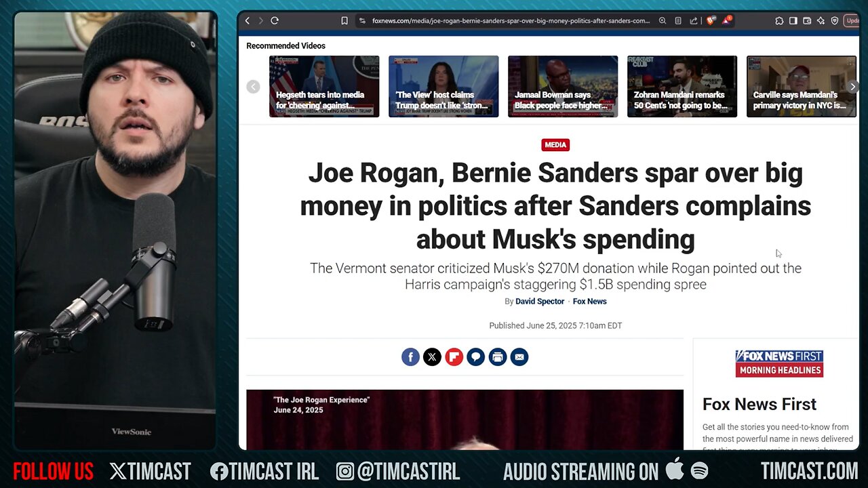Open 'The View' host claims Trump video
Image resolution: width=868 pixels, height=488 pixels.
(443, 86)
